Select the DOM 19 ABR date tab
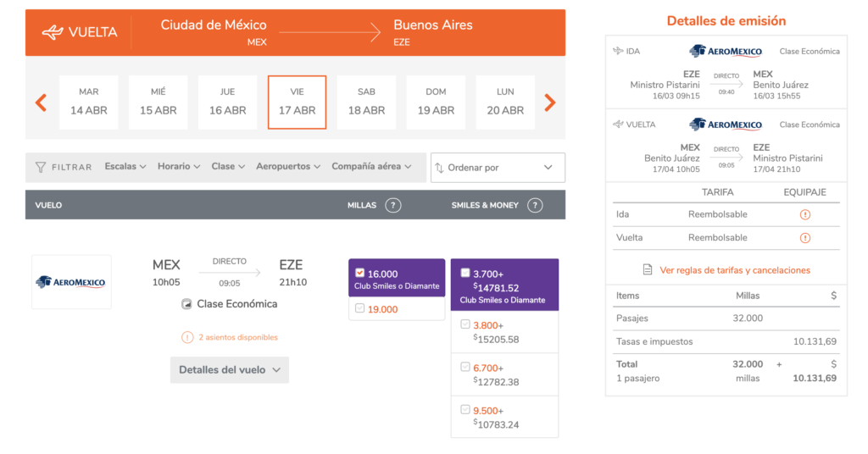This screenshot has width=868, height=454. click(x=436, y=102)
